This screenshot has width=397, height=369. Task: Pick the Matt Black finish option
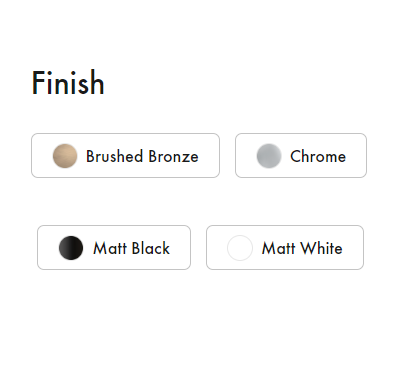(x=114, y=247)
